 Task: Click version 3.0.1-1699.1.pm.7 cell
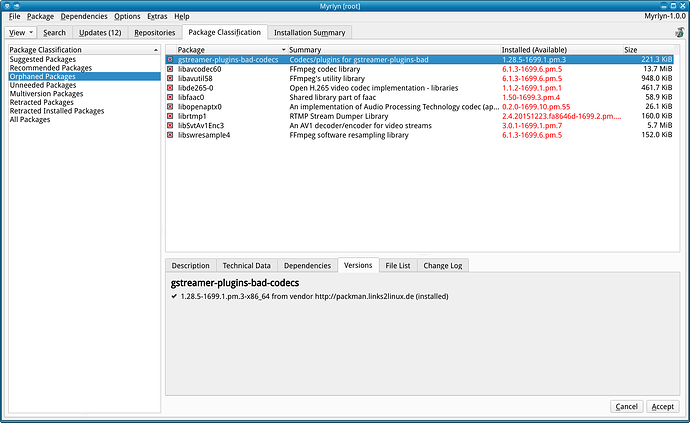532,125
